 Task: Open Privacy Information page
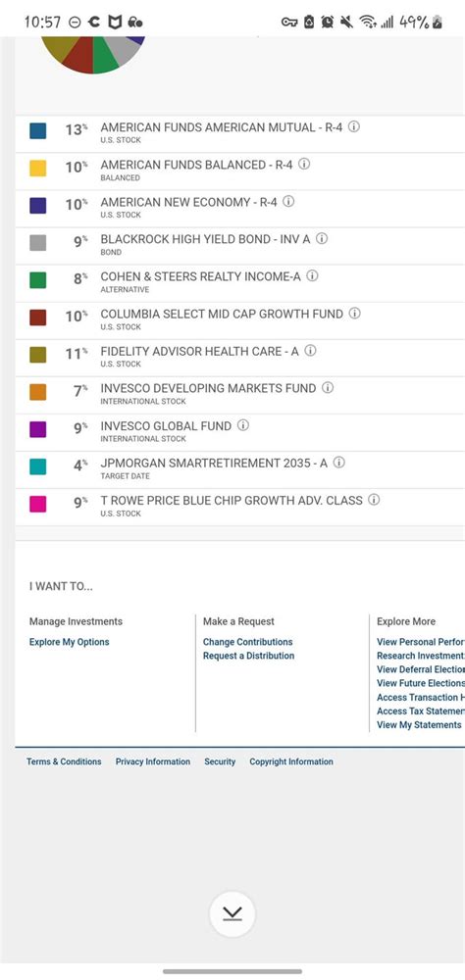coord(153,761)
